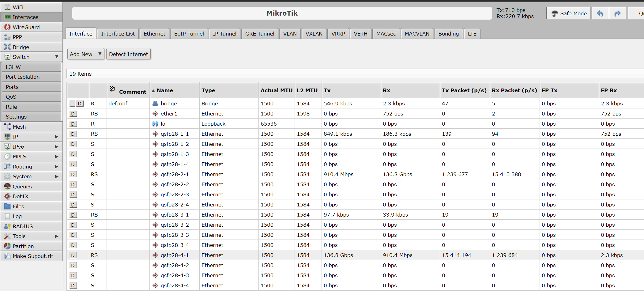The width and height of the screenshot is (644, 291).
Task: Open the Ethernet tab
Action: (154, 33)
